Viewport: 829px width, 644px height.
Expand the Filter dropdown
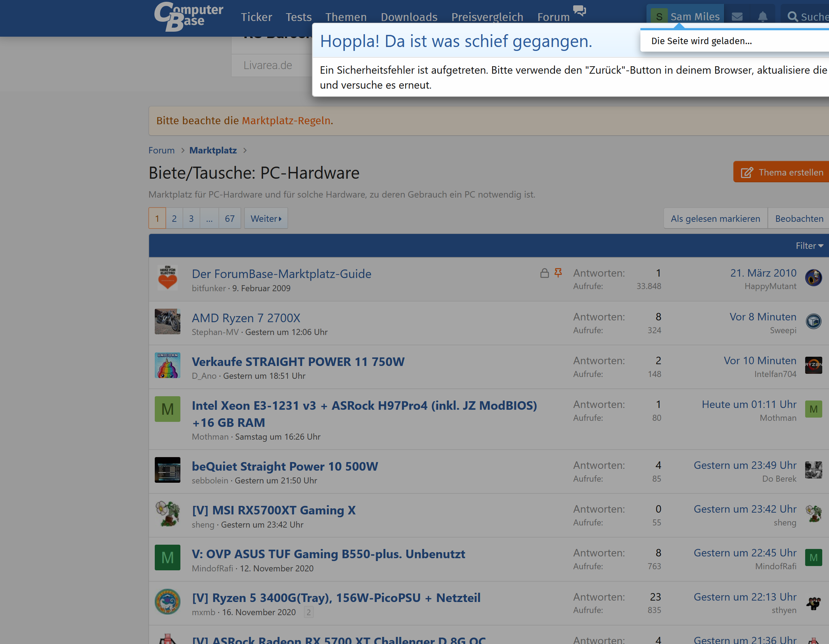tap(809, 246)
